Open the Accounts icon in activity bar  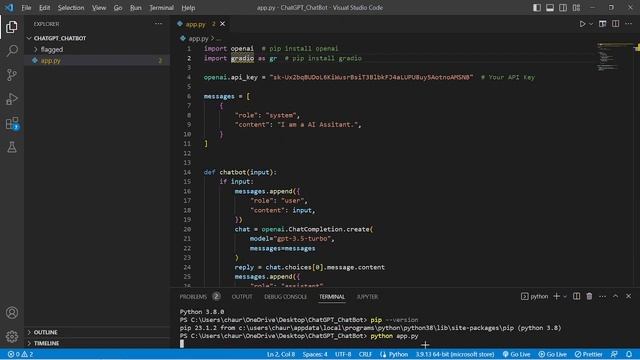(12, 313)
